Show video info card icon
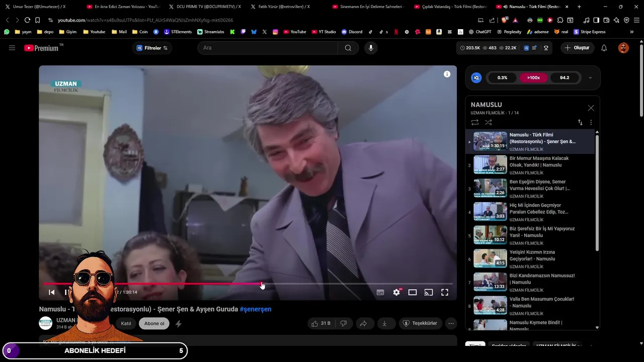Viewport: 644px width, 362px height. pos(447,74)
